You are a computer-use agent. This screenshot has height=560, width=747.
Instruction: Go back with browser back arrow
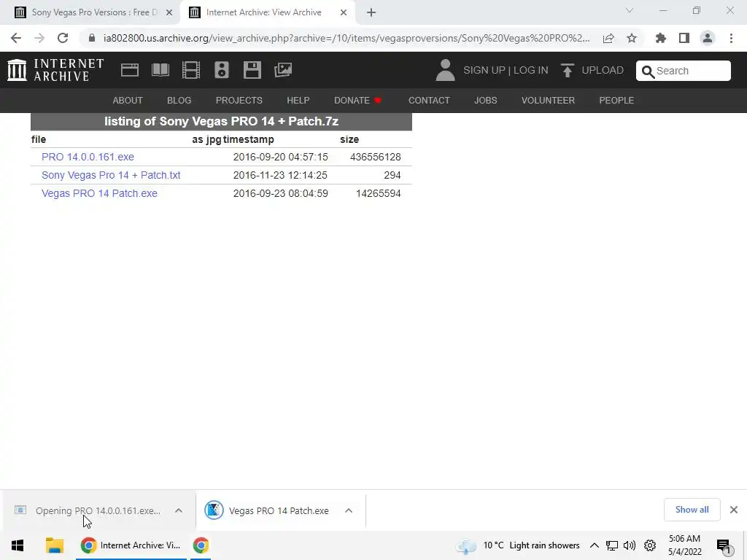[16, 38]
